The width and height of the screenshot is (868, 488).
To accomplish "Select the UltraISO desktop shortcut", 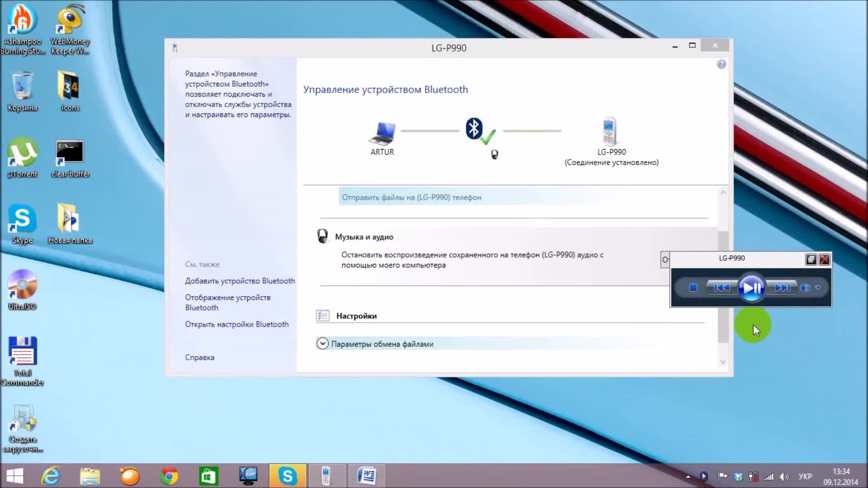I will (x=22, y=290).
